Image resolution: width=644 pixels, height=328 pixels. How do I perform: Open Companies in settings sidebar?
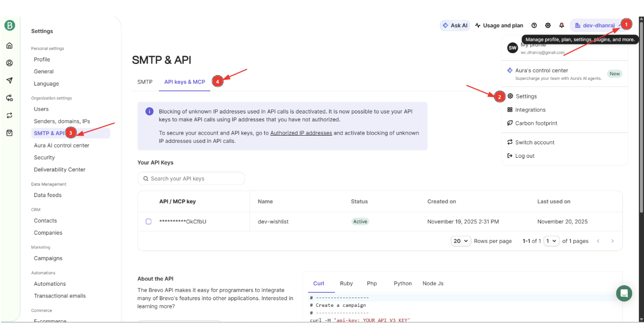point(48,233)
